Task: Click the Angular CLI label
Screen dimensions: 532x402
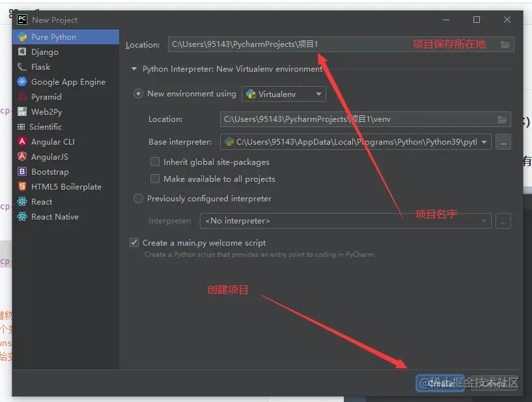Action: pyautogui.click(x=53, y=141)
